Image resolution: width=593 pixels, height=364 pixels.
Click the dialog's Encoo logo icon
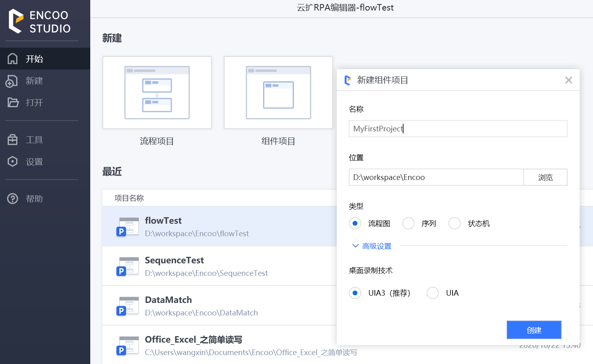coord(347,80)
